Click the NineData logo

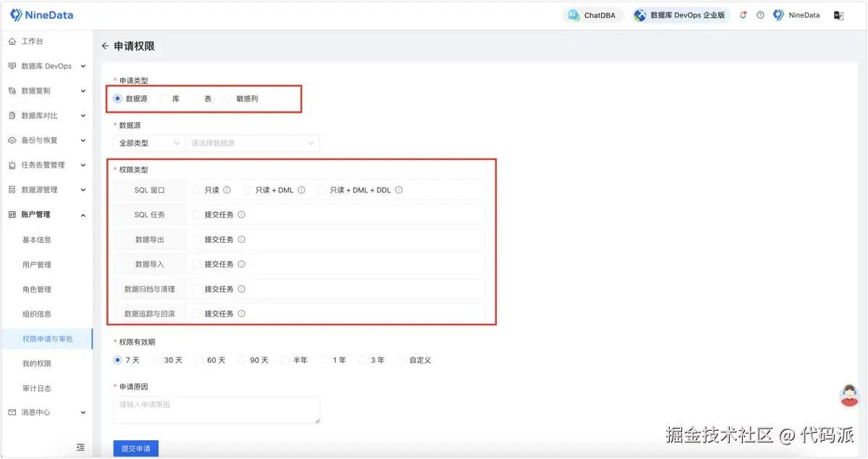[41, 15]
